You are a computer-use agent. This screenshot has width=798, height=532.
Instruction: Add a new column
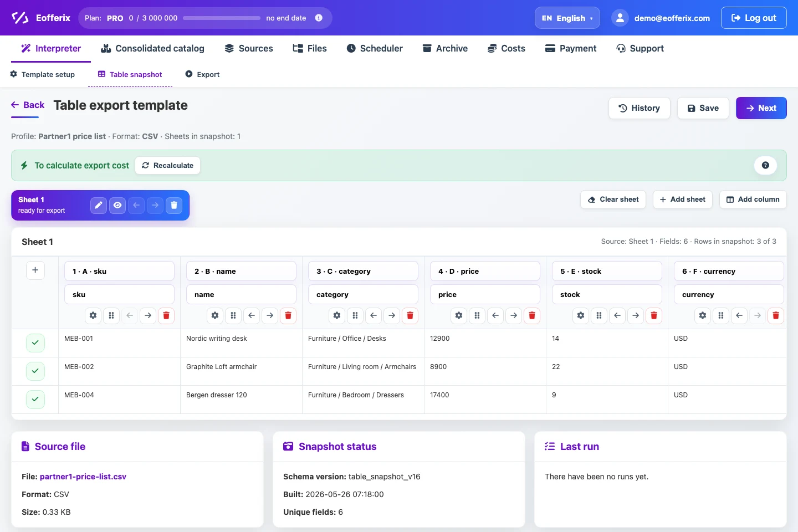[753, 199]
